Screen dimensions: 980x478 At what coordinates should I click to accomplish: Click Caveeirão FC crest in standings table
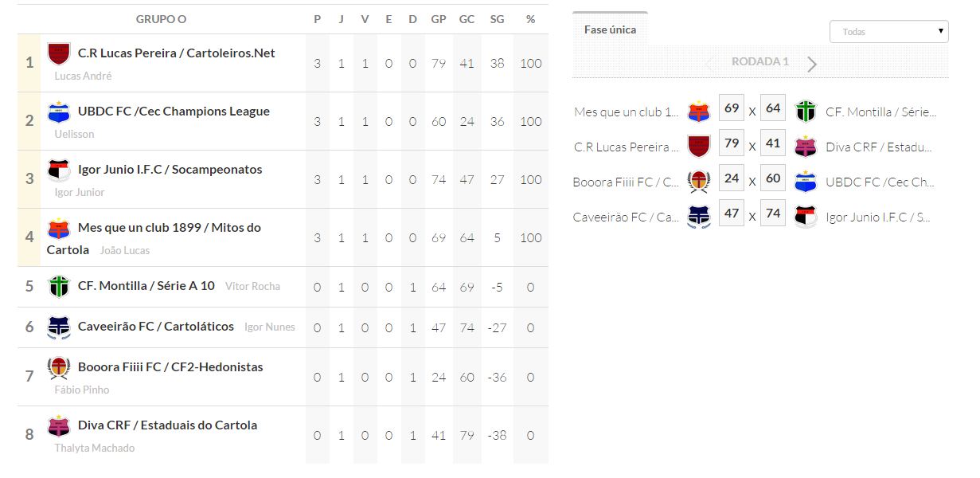(x=59, y=327)
